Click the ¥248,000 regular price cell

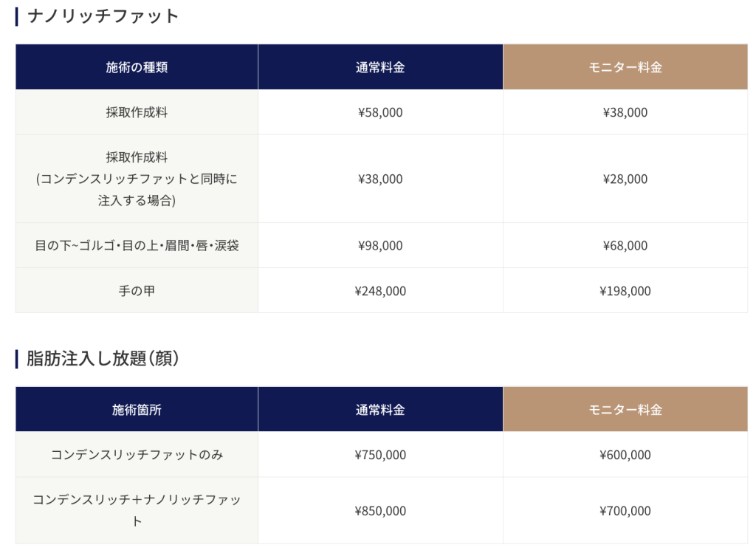380,291
